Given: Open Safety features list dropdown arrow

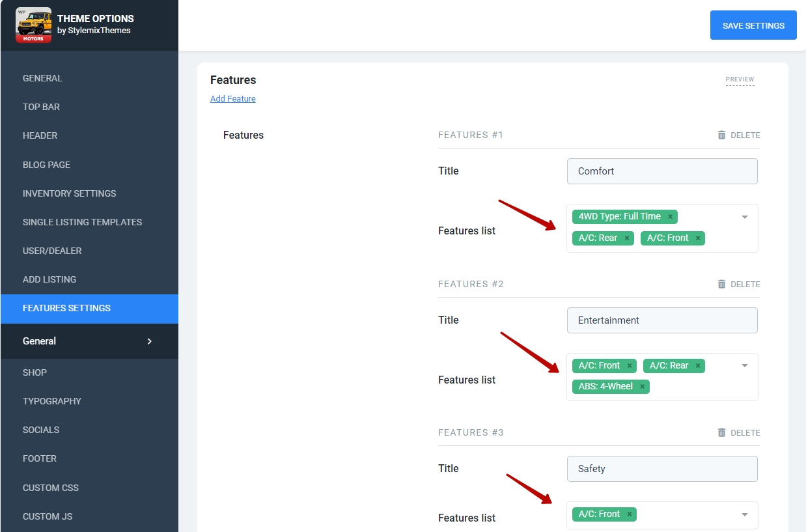Looking at the screenshot, I should pos(745,514).
